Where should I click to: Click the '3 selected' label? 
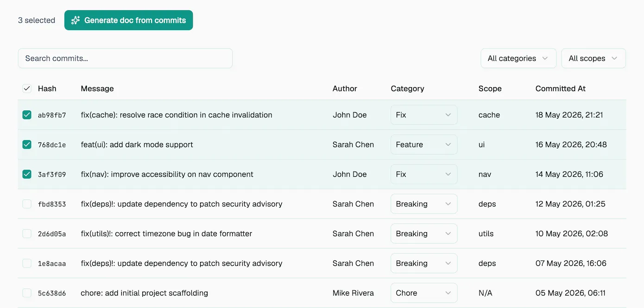tap(37, 20)
